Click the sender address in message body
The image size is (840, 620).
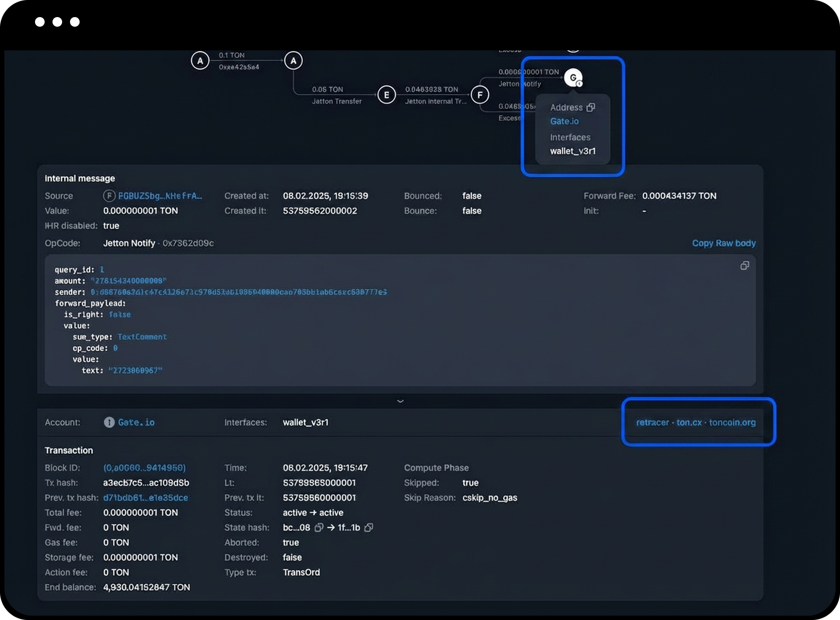coord(238,292)
